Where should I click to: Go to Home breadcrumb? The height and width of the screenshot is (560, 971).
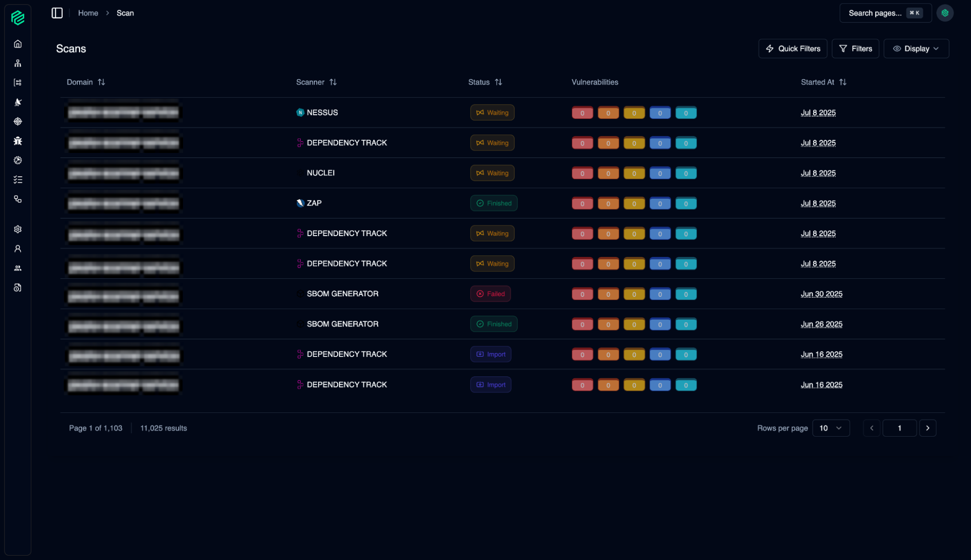tap(88, 13)
